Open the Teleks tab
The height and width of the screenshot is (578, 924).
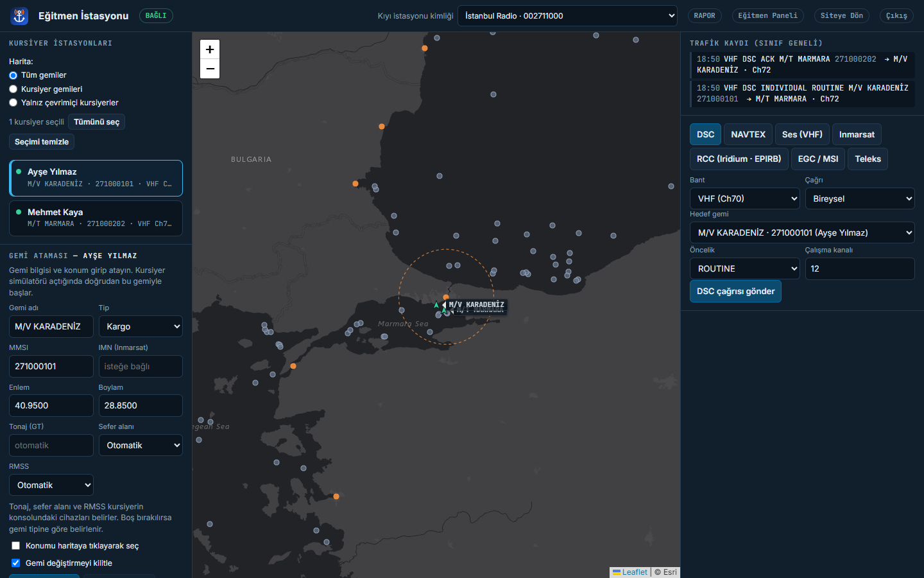point(868,159)
